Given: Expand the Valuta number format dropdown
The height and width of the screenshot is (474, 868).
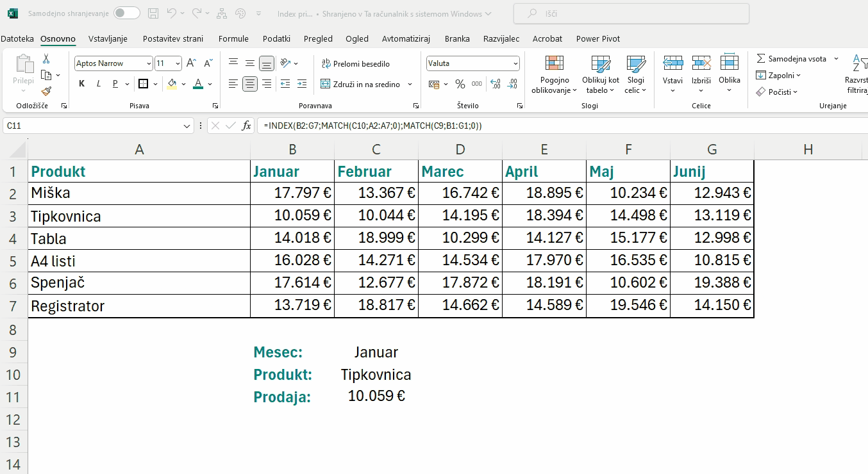Looking at the screenshot, I should coord(515,63).
